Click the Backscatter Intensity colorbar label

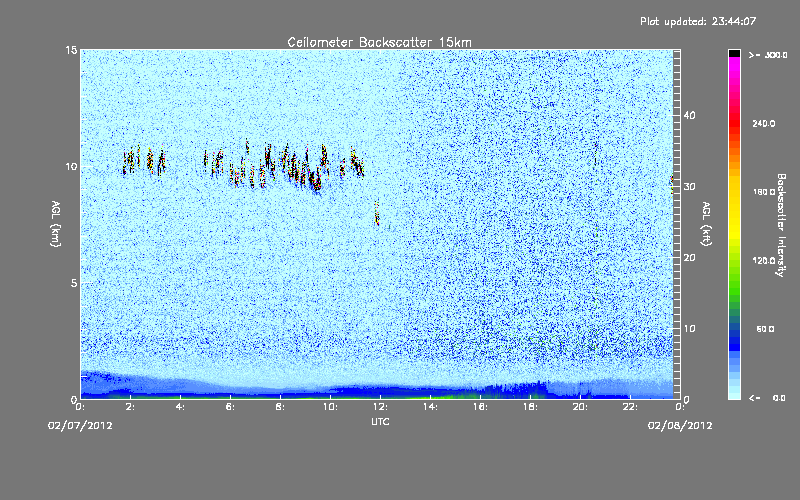point(781,225)
